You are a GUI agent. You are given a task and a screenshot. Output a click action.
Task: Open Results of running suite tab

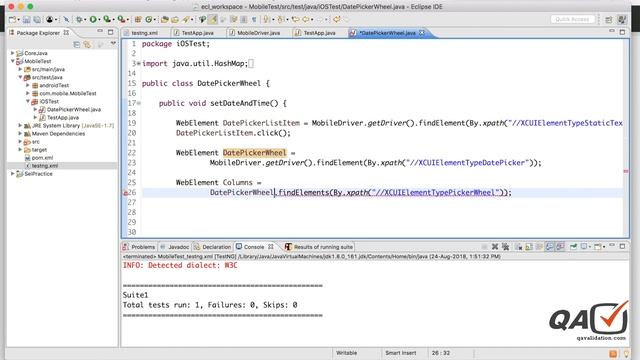319,247
